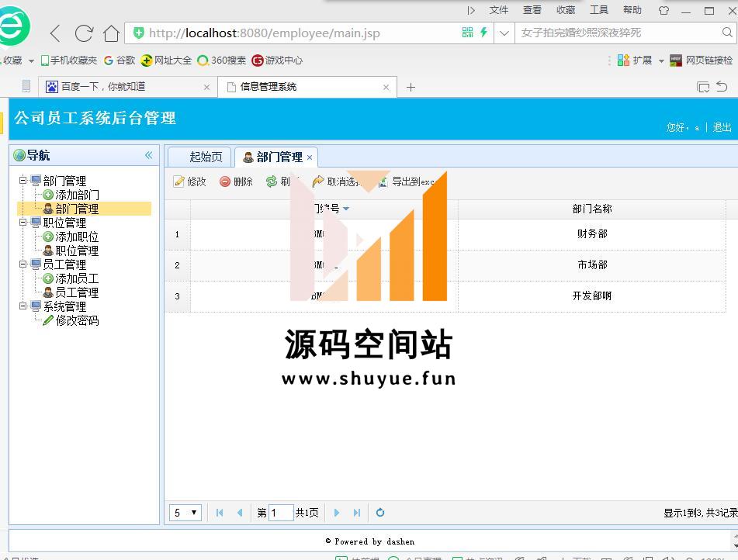Collapse the 导航 navigation panel
Screen dimensions: 738x560
point(149,155)
